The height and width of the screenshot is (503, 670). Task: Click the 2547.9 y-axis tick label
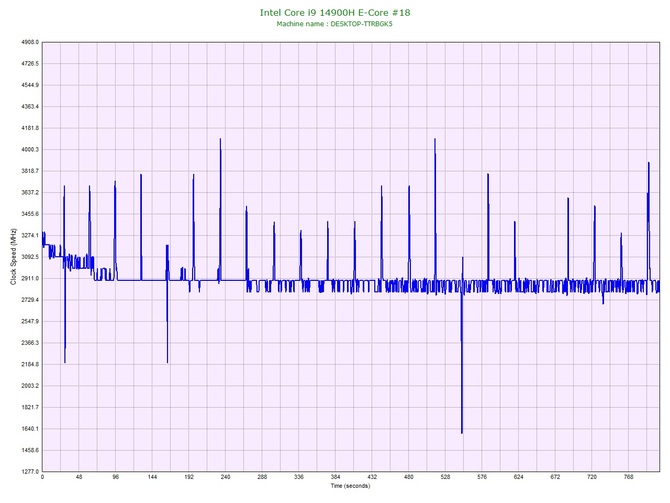(x=30, y=321)
